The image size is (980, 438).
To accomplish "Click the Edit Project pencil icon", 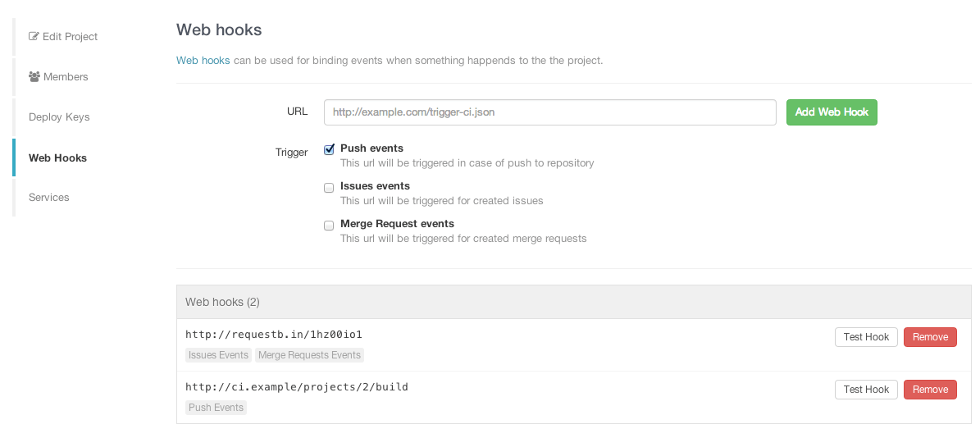I will point(34,37).
